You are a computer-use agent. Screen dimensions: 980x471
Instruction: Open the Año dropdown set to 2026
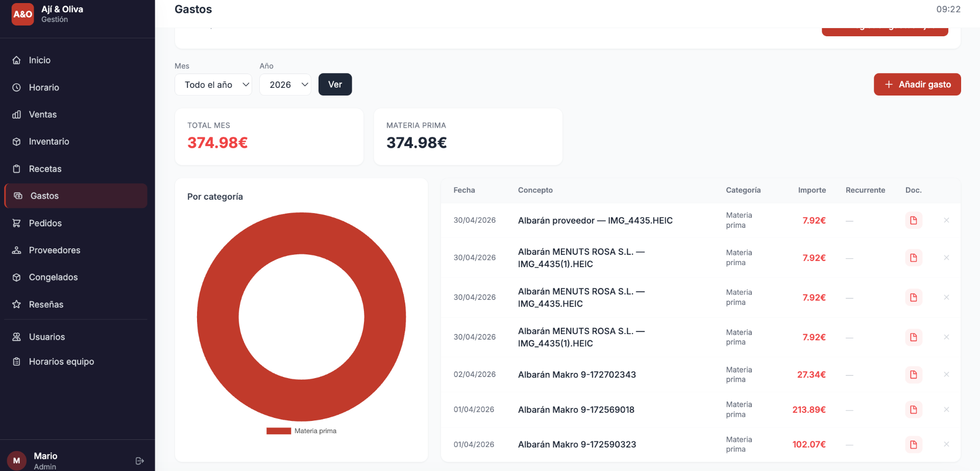(x=285, y=85)
